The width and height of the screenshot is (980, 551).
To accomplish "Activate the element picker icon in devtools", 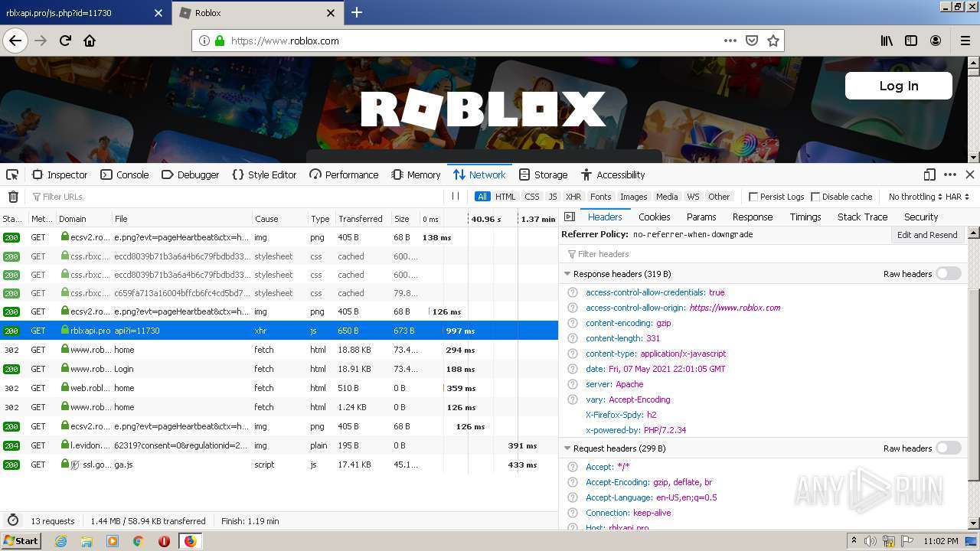I will [12, 174].
